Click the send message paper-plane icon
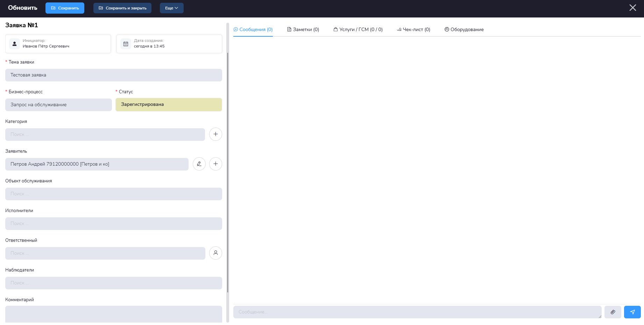 point(632,312)
